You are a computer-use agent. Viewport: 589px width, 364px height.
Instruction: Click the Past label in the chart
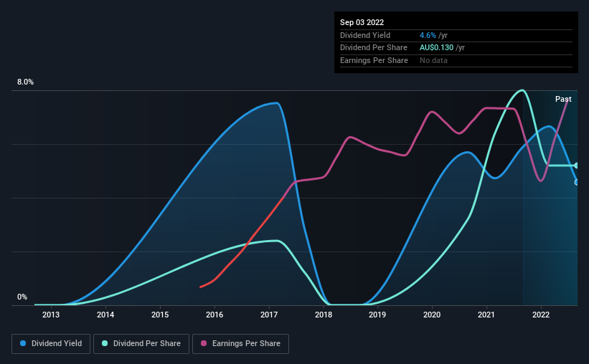pyautogui.click(x=563, y=99)
